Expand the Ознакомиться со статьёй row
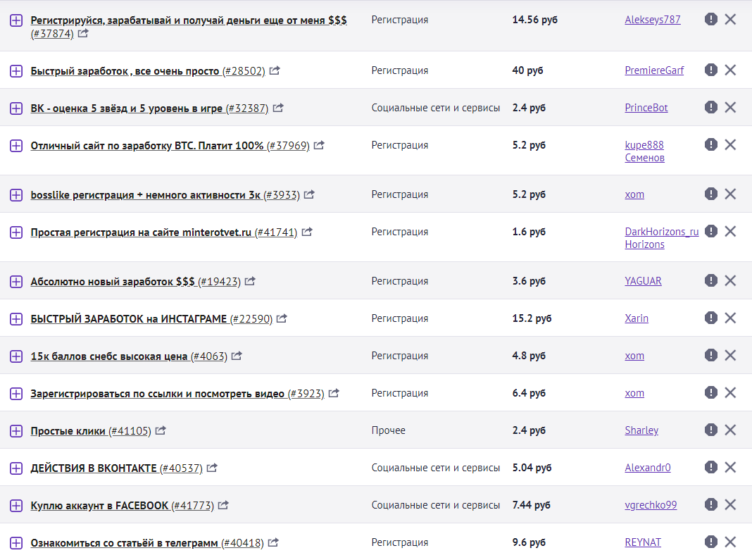The height and width of the screenshot is (560, 752). (16, 543)
